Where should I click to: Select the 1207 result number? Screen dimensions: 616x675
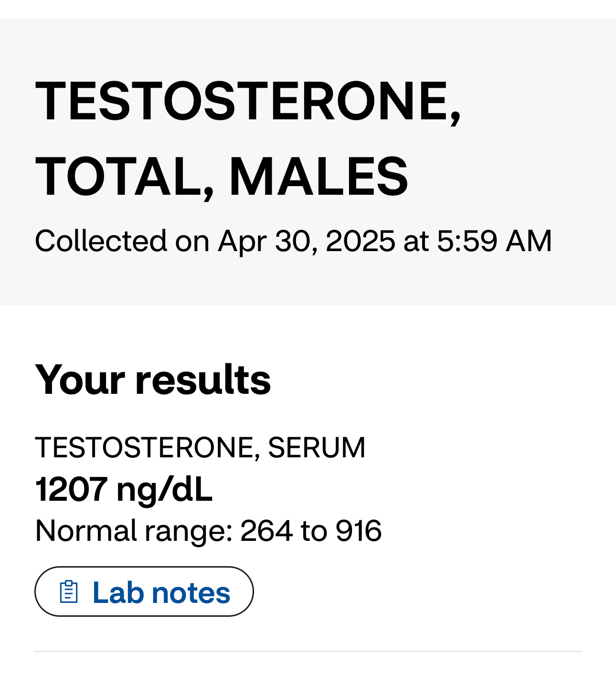[71, 489]
